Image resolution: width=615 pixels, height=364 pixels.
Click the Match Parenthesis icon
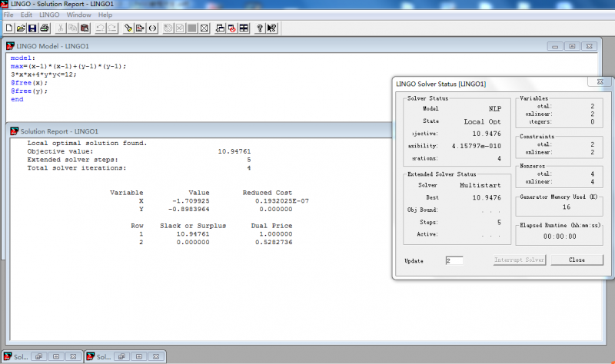152,28
